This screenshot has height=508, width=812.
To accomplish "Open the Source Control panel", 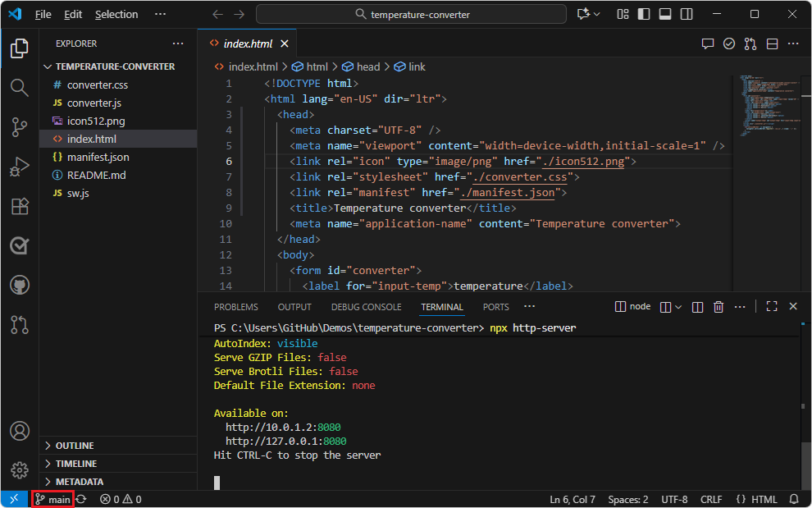I will (x=19, y=128).
